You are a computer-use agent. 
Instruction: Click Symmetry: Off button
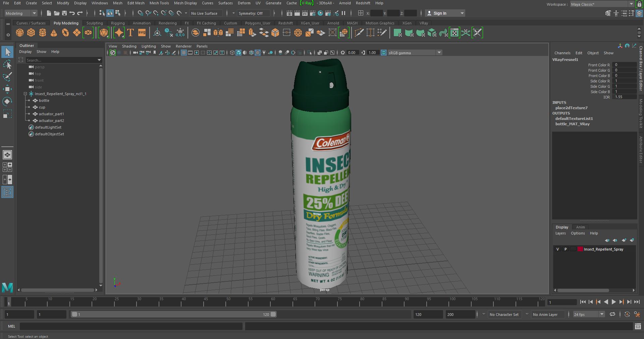pos(253,13)
